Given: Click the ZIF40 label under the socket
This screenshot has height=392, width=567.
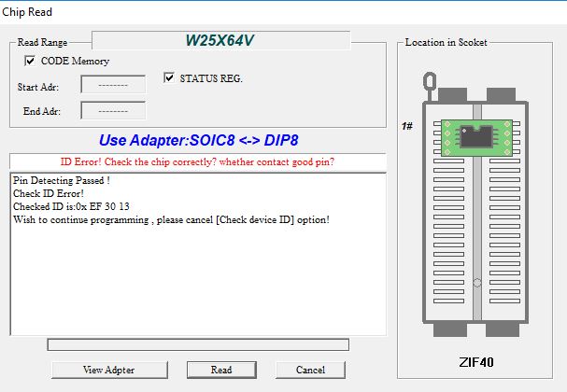Looking at the screenshot, I should tap(476, 362).
